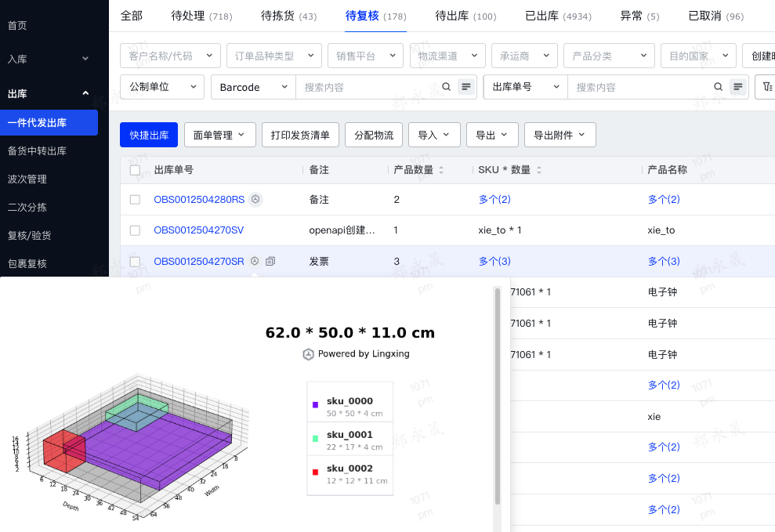The height and width of the screenshot is (532, 775).
Task: Check the row for OBS0012504280RS
Action: point(135,200)
